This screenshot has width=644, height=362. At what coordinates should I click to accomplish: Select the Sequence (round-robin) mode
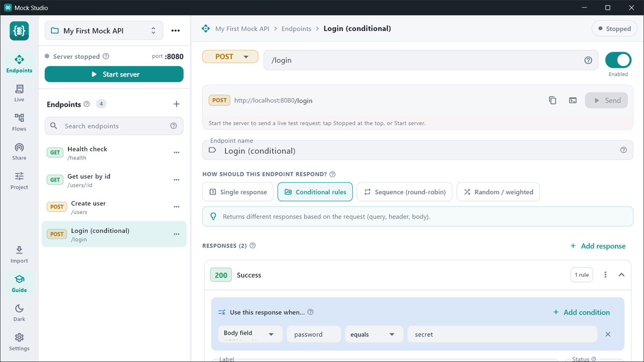coord(405,192)
